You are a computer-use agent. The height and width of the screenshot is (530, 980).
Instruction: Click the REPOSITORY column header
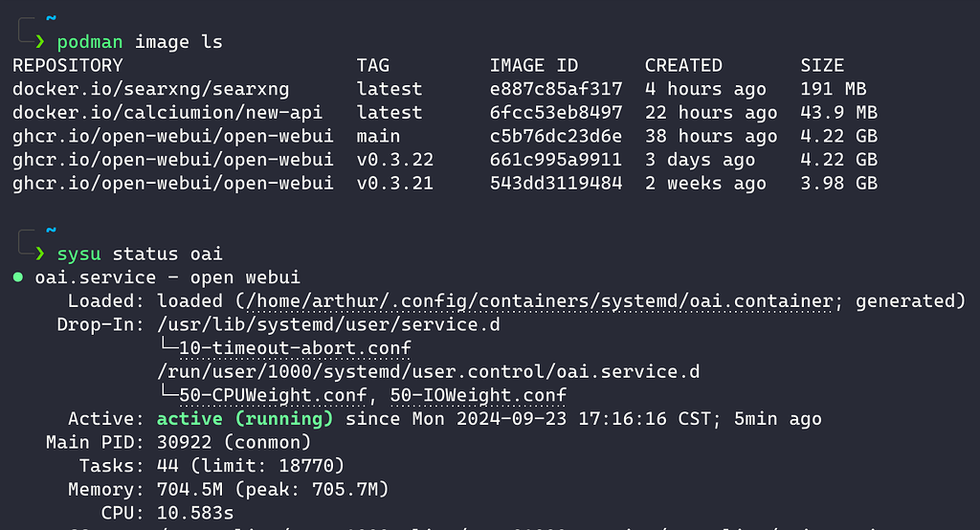tap(68, 66)
